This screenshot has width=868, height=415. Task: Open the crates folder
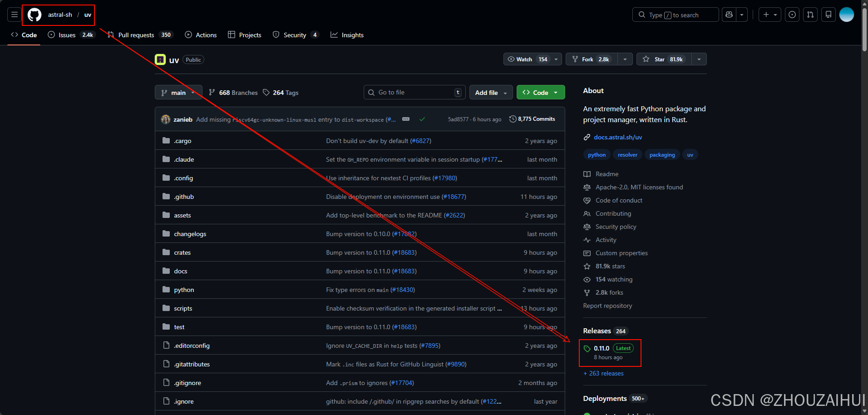point(182,252)
